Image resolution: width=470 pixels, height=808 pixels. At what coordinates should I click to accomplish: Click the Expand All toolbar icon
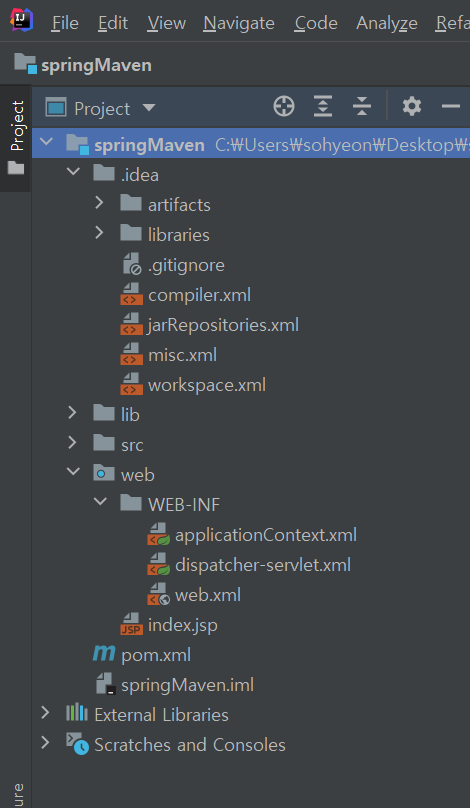323,107
